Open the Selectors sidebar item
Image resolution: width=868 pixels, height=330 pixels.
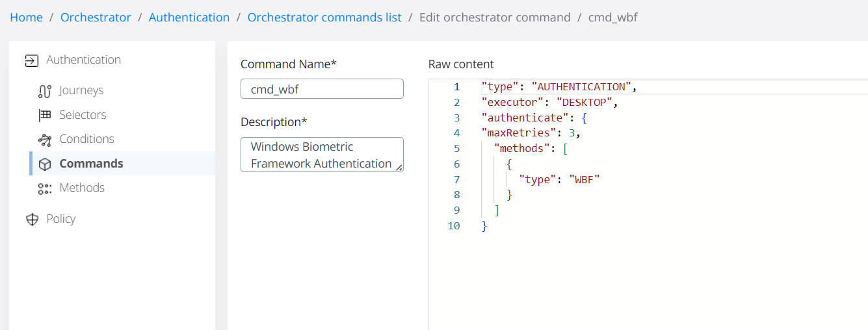click(83, 115)
